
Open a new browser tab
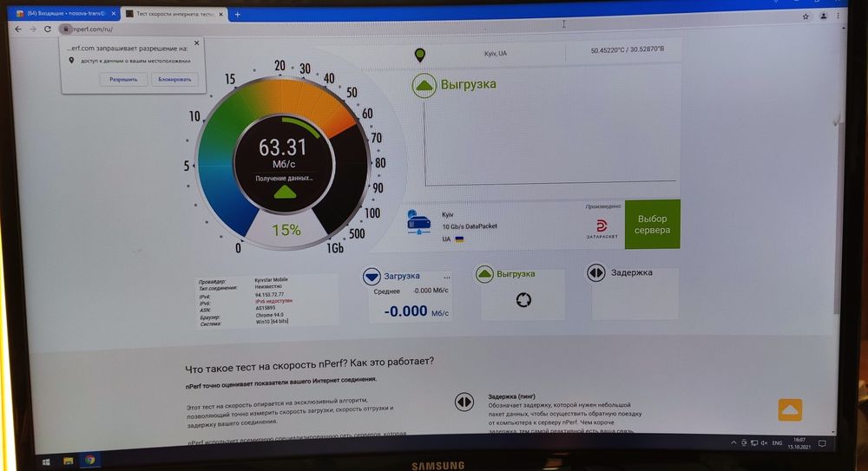[x=238, y=15]
